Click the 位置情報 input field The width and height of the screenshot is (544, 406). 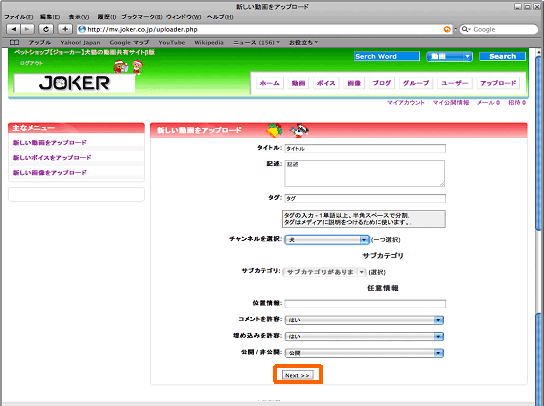tap(365, 304)
